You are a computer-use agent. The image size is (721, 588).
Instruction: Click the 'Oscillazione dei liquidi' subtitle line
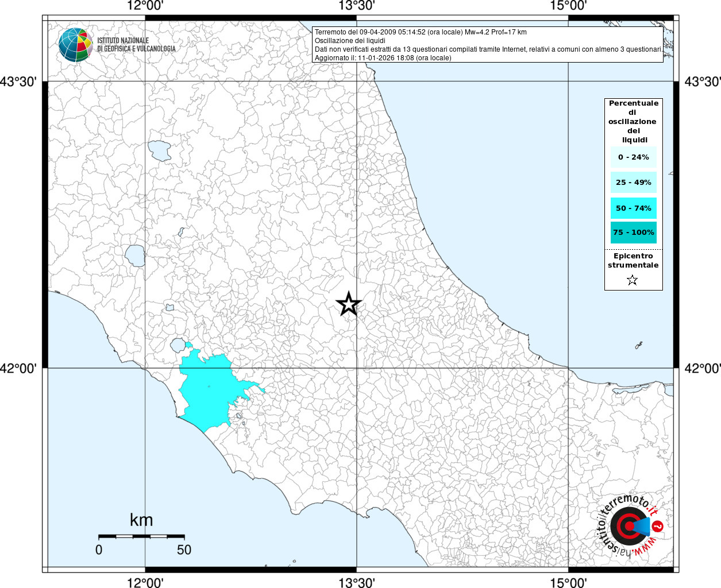click(350, 41)
